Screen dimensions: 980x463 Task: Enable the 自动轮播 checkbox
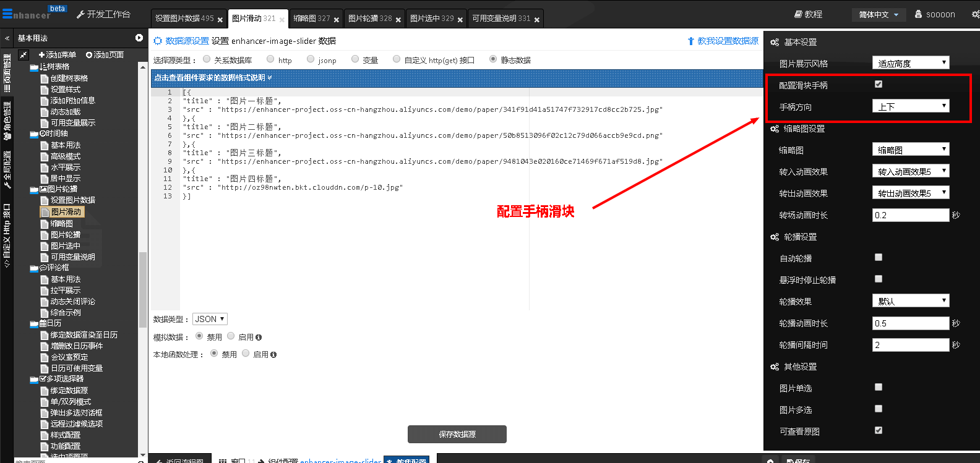[x=879, y=257]
